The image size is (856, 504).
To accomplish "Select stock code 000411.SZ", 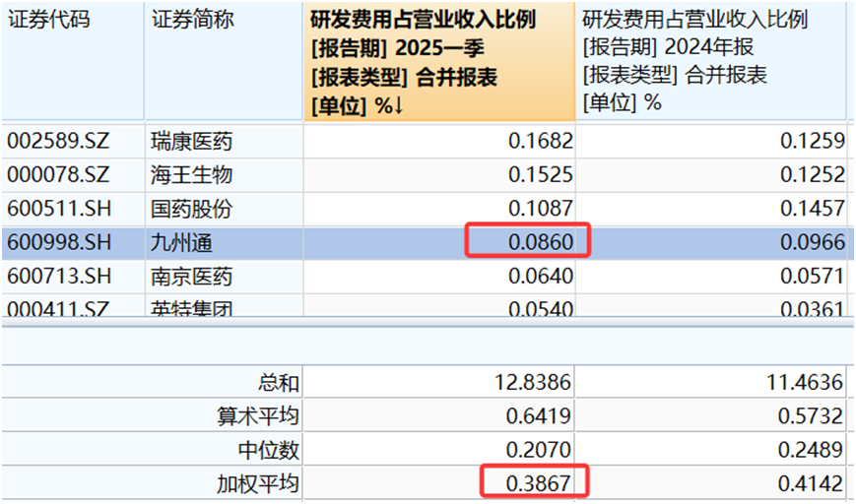I will pos(58,308).
